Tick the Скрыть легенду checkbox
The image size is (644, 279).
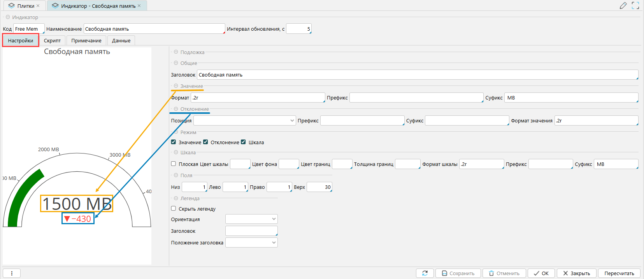174,209
